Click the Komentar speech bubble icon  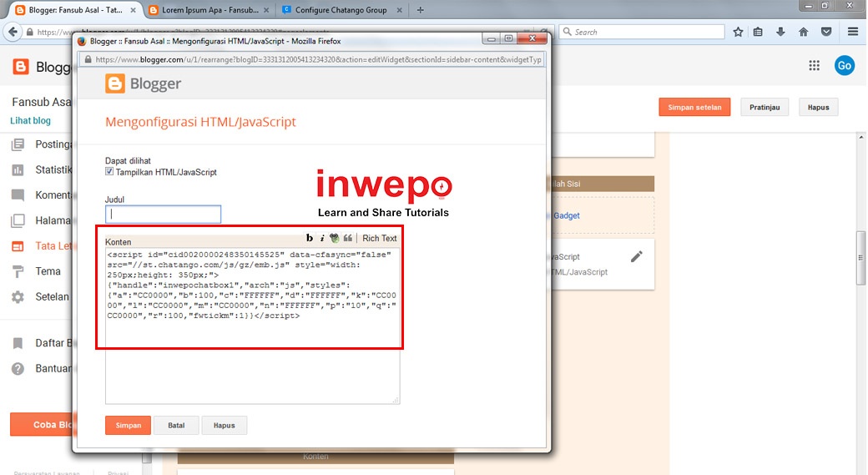[18, 195]
